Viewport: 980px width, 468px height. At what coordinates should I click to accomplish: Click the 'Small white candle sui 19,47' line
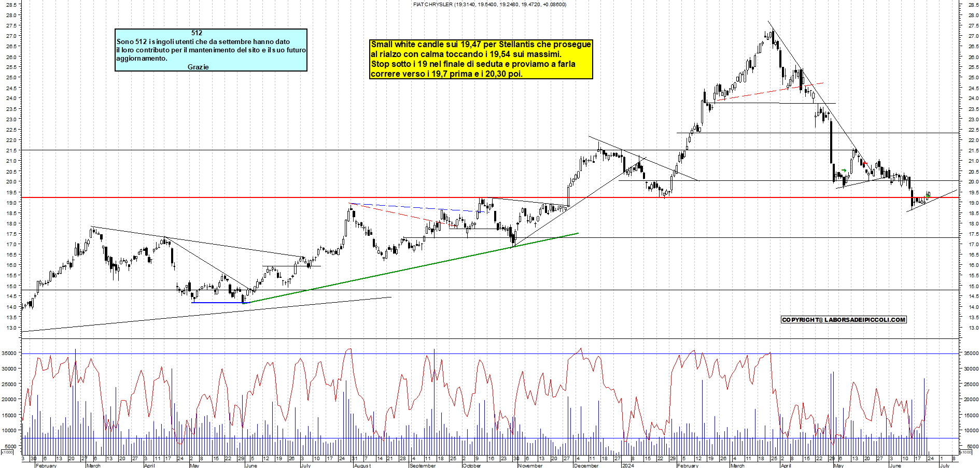click(x=481, y=44)
